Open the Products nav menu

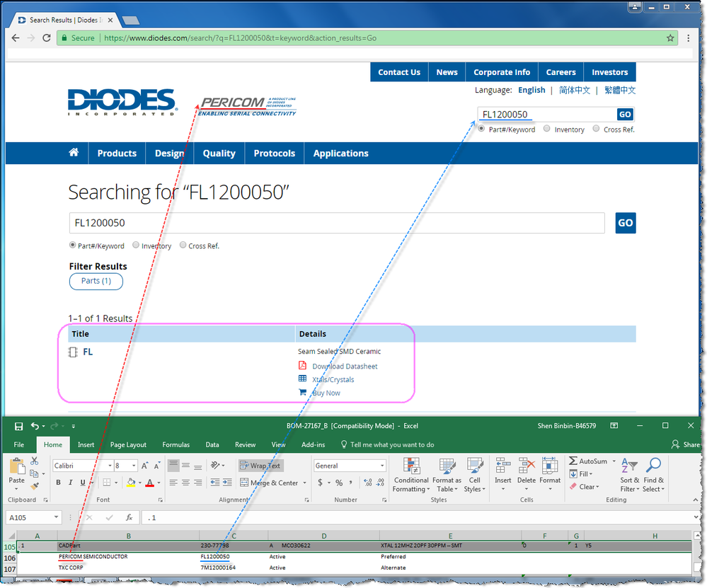click(117, 154)
